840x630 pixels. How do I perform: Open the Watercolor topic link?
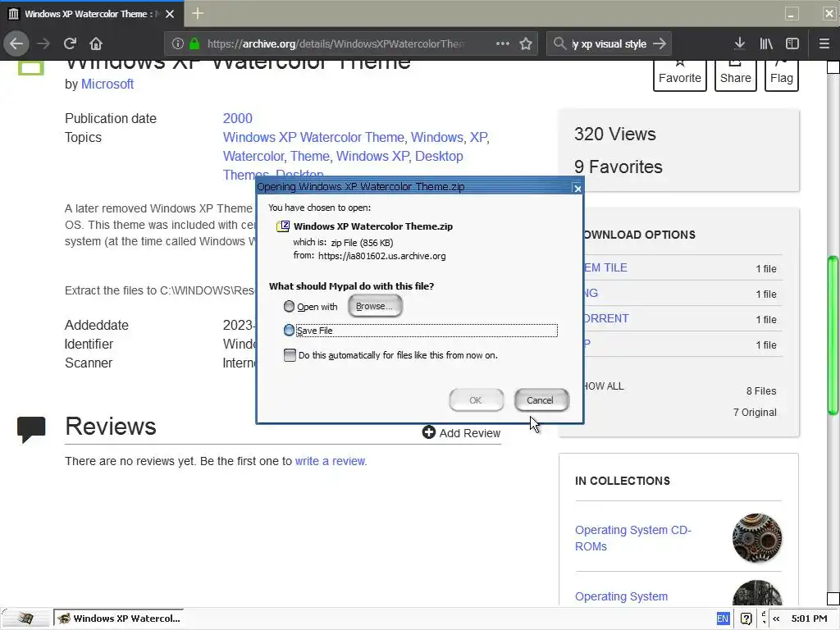point(253,156)
